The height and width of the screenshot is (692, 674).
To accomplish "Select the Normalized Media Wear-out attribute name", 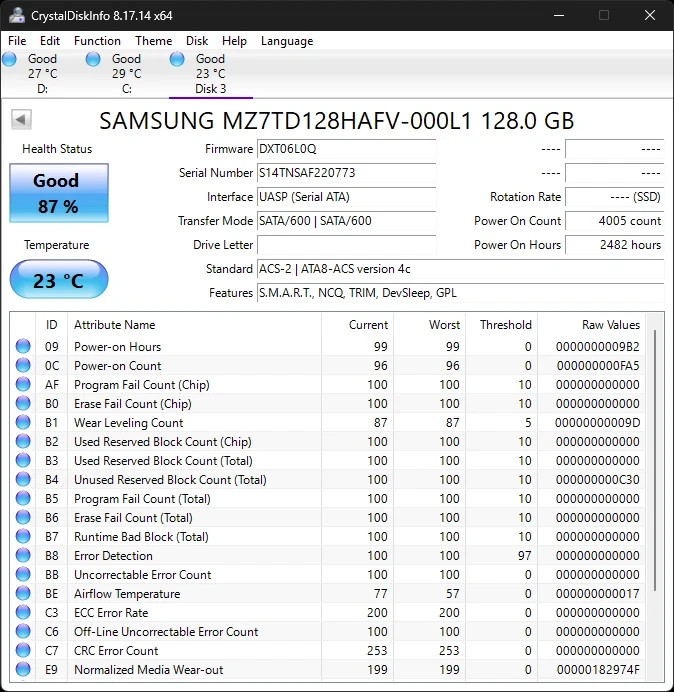I will [149, 669].
